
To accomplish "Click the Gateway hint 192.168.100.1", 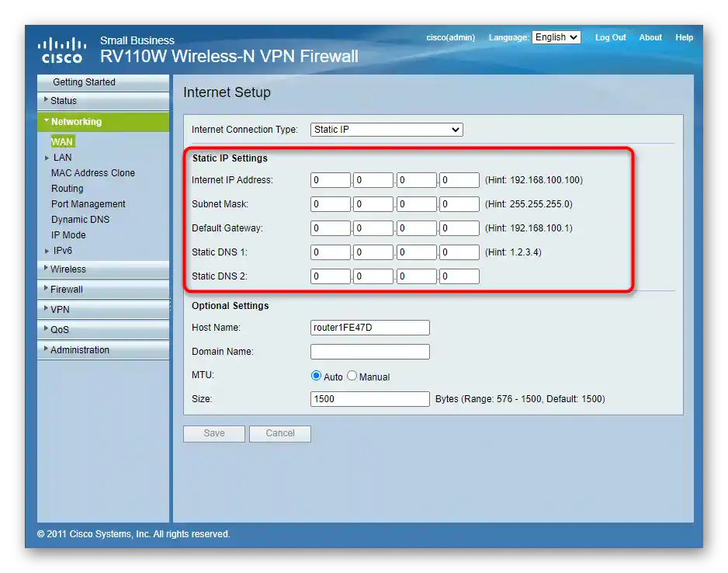I will (x=529, y=228).
